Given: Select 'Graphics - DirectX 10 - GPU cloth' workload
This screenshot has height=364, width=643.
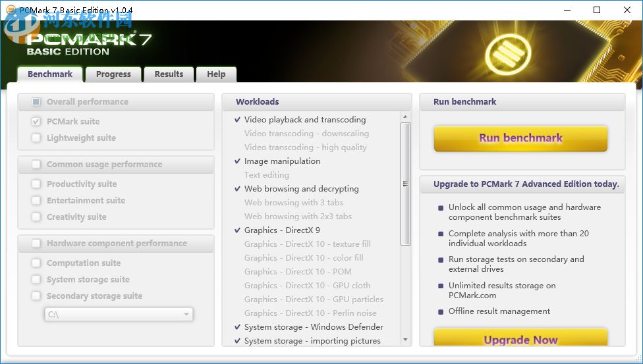Looking at the screenshot, I should [307, 285].
